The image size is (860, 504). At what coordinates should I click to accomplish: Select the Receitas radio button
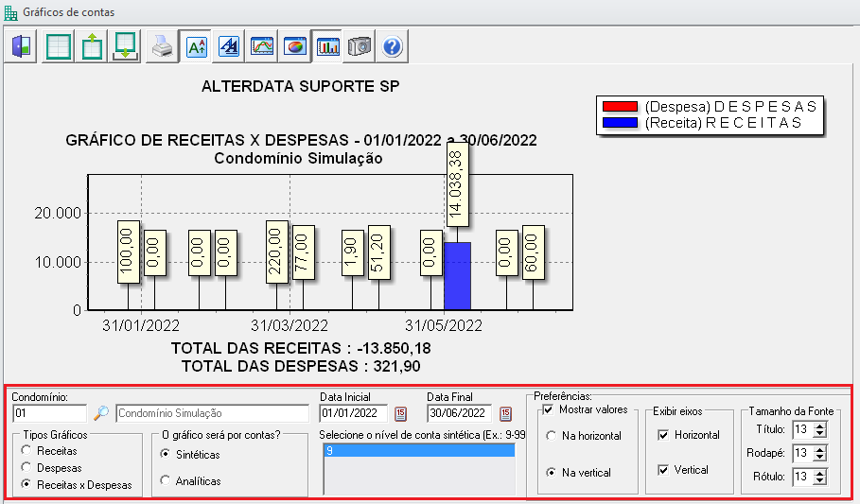(x=26, y=450)
